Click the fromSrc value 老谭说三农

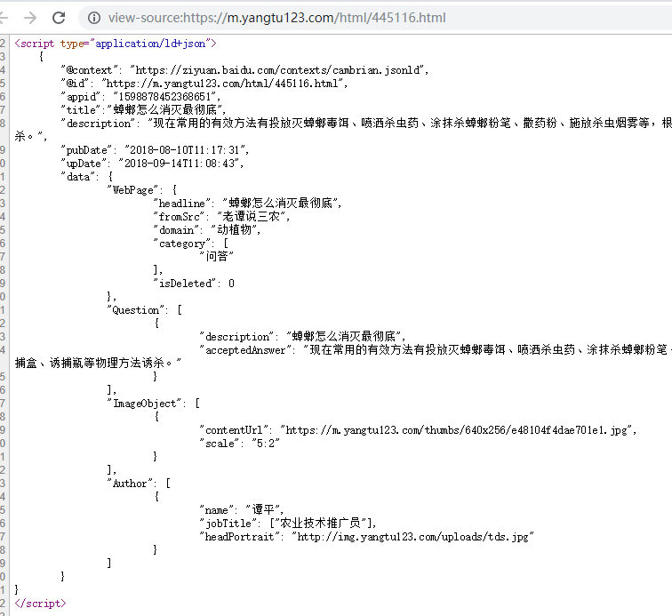[x=251, y=217]
